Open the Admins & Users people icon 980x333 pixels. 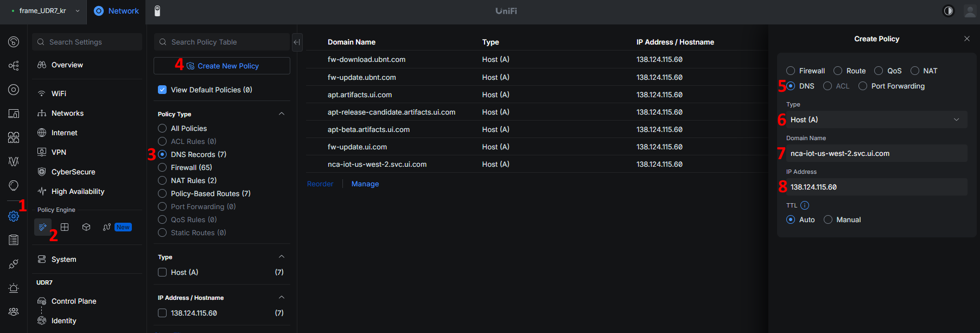(x=14, y=312)
